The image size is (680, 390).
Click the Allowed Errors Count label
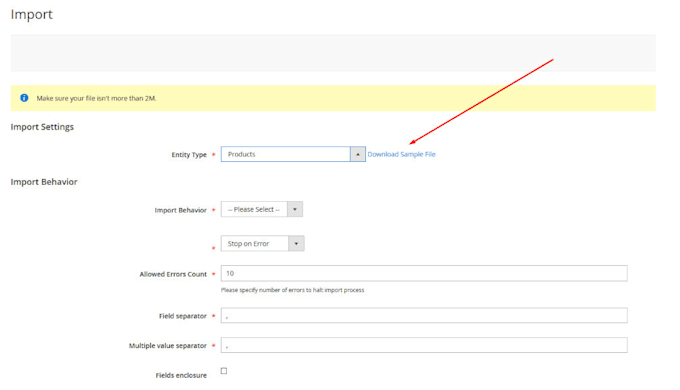(173, 274)
